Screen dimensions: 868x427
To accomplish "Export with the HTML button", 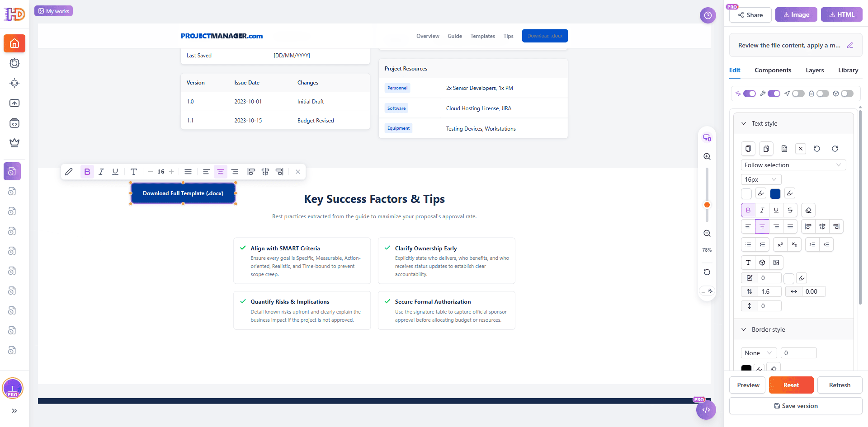I will [842, 14].
